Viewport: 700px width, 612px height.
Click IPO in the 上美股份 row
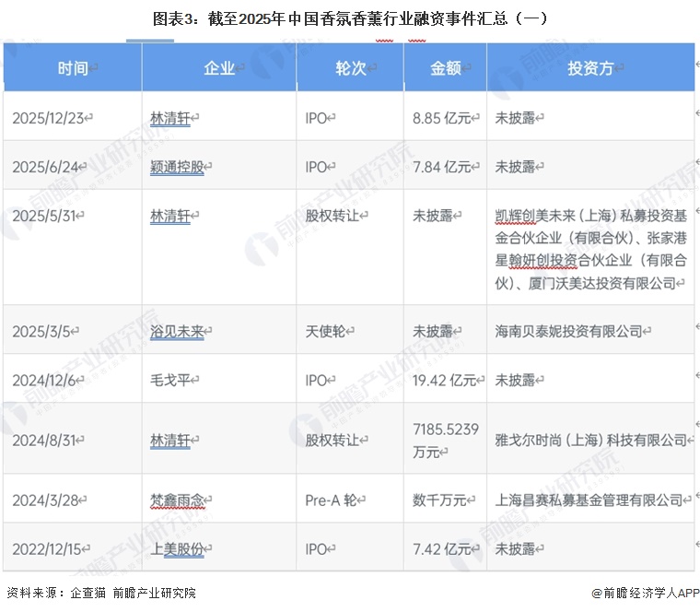pos(316,549)
